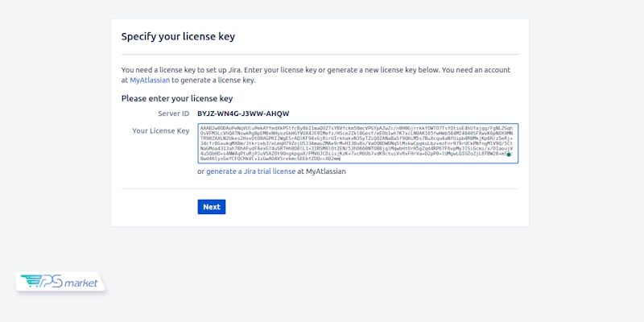The width and height of the screenshot is (644, 322).
Task: Click the Your License Key label
Action: 160,130
